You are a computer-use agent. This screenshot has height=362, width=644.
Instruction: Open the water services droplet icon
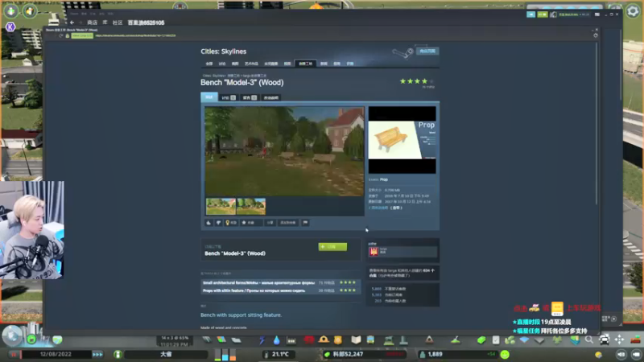click(x=276, y=339)
